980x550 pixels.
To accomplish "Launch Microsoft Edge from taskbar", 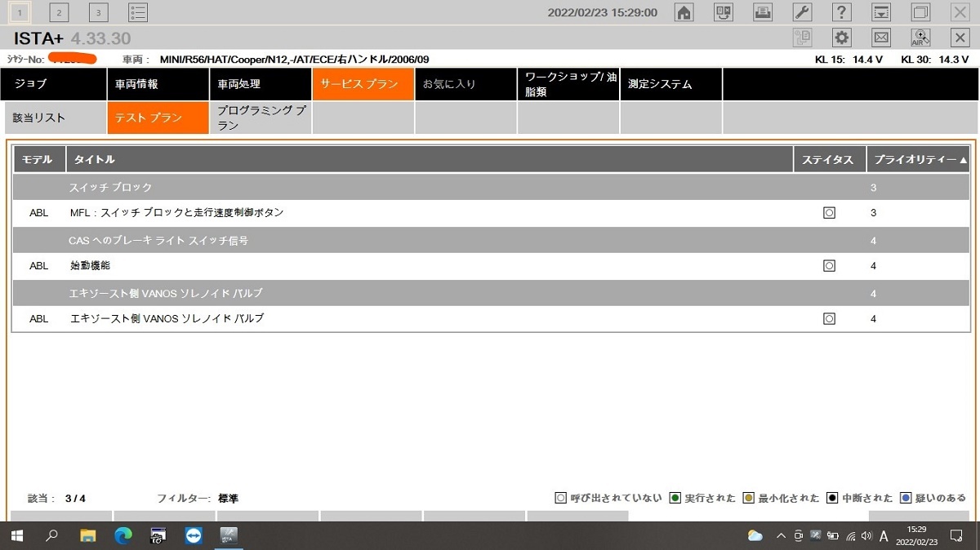I will point(123,536).
